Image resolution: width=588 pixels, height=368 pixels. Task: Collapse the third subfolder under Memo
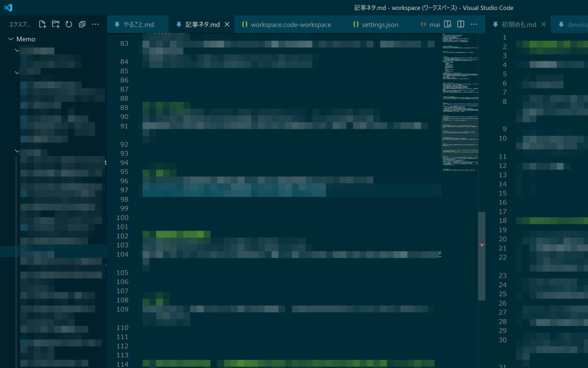(17, 151)
